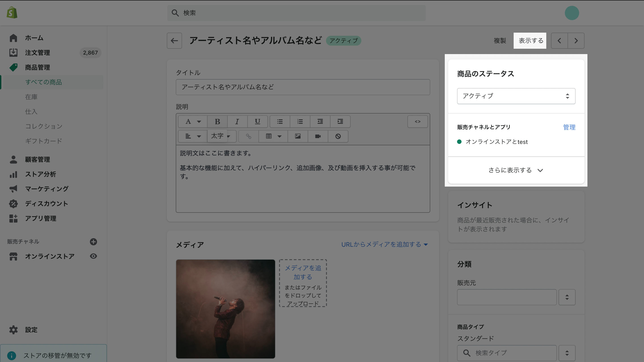The height and width of the screenshot is (362, 644).
Task: Open the text alignment dropdown
Action: click(193, 136)
